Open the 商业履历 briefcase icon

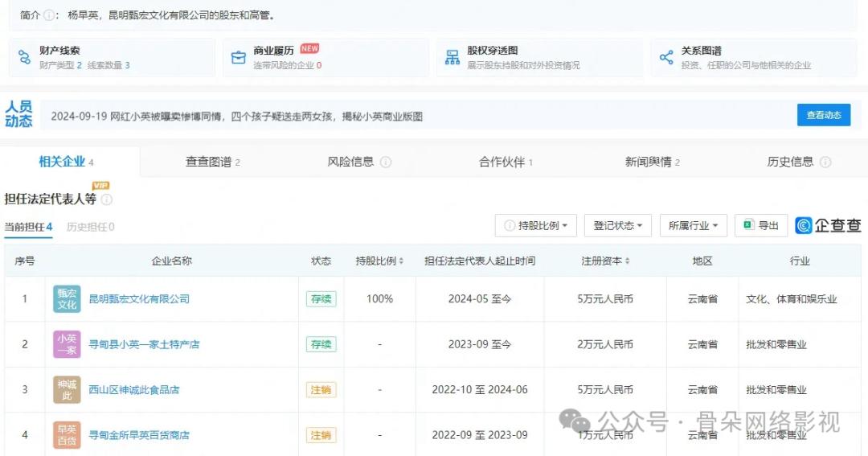coord(239,57)
